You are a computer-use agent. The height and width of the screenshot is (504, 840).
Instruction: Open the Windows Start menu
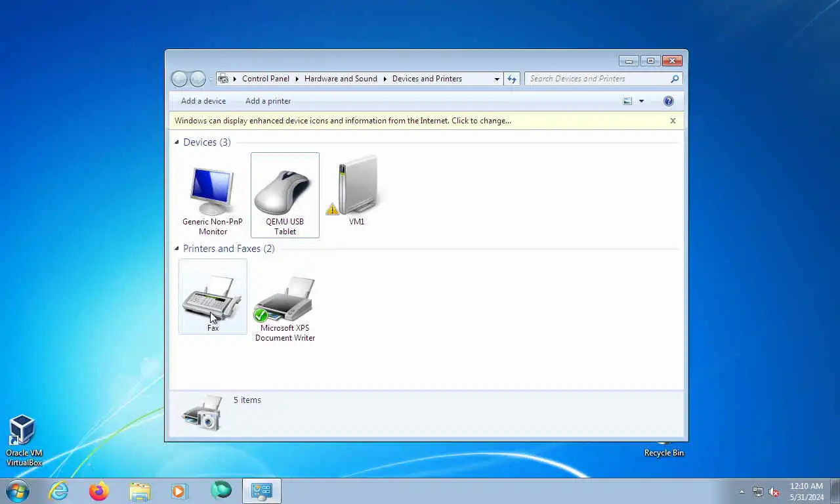[x=18, y=491]
